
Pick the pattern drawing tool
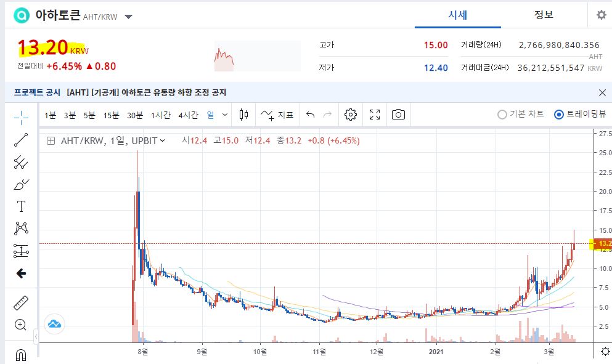21,229
